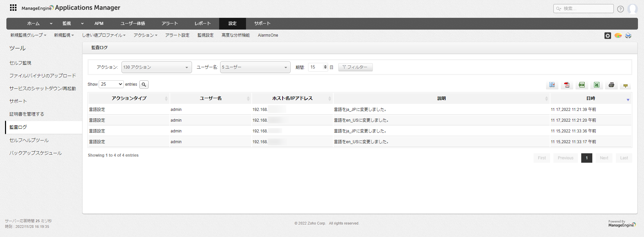This screenshot has width=644, height=237.
Task: Apply the フィルター button
Action: click(355, 67)
